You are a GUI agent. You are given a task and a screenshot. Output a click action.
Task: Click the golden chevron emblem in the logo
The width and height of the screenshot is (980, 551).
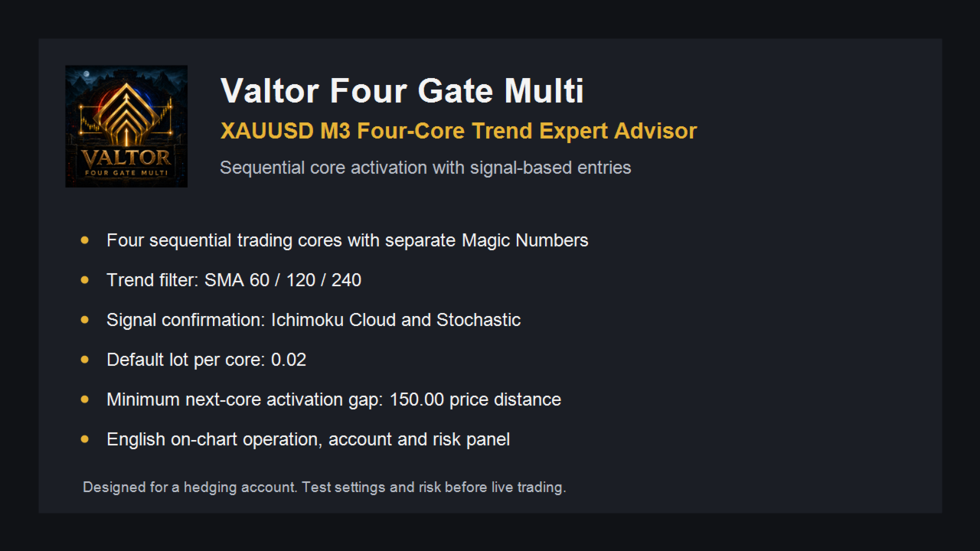coord(126,112)
